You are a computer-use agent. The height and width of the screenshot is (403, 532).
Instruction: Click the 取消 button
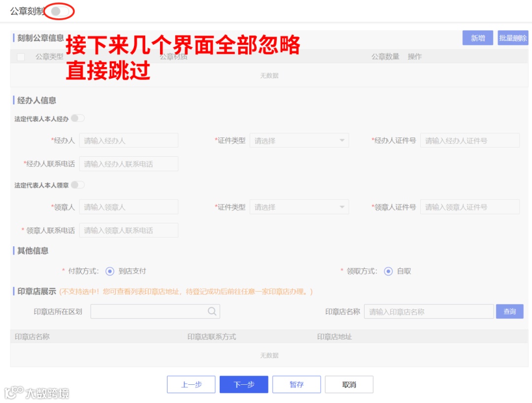coord(349,384)
